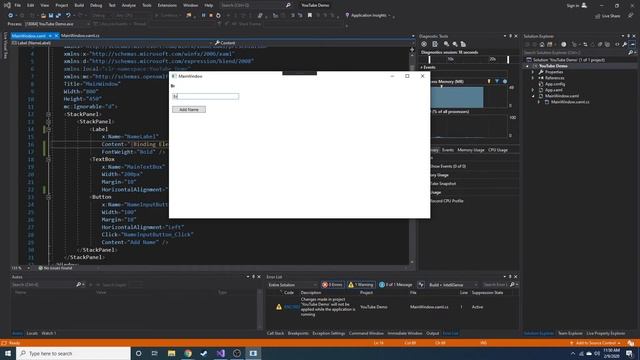
Task: Toggle the Messages filter in Error List
Action: pos(396,284)
